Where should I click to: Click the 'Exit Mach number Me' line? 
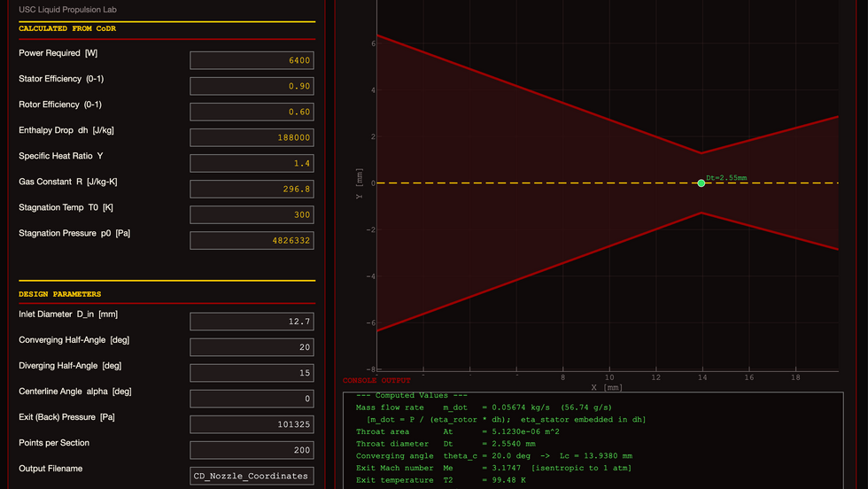coord(494,468)
